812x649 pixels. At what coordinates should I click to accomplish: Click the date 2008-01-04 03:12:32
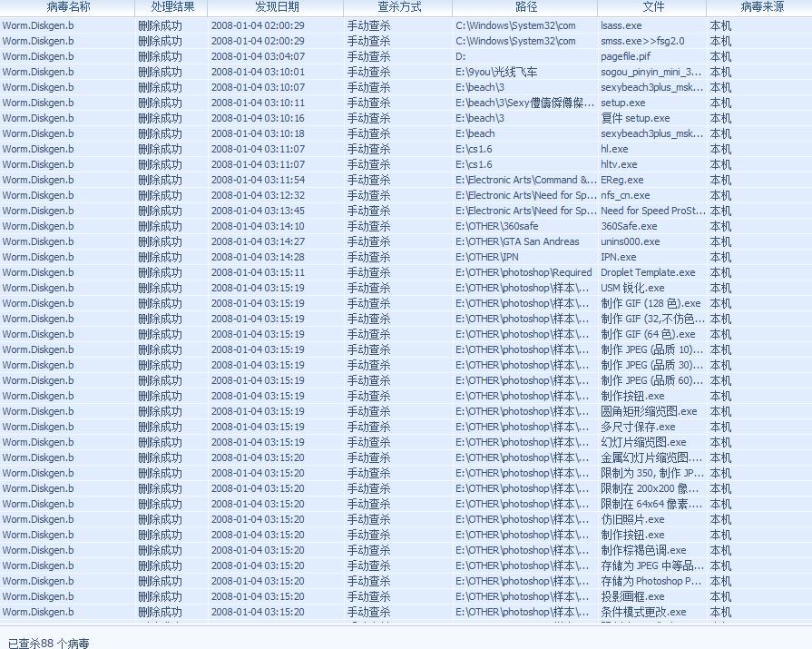(258, 195)
